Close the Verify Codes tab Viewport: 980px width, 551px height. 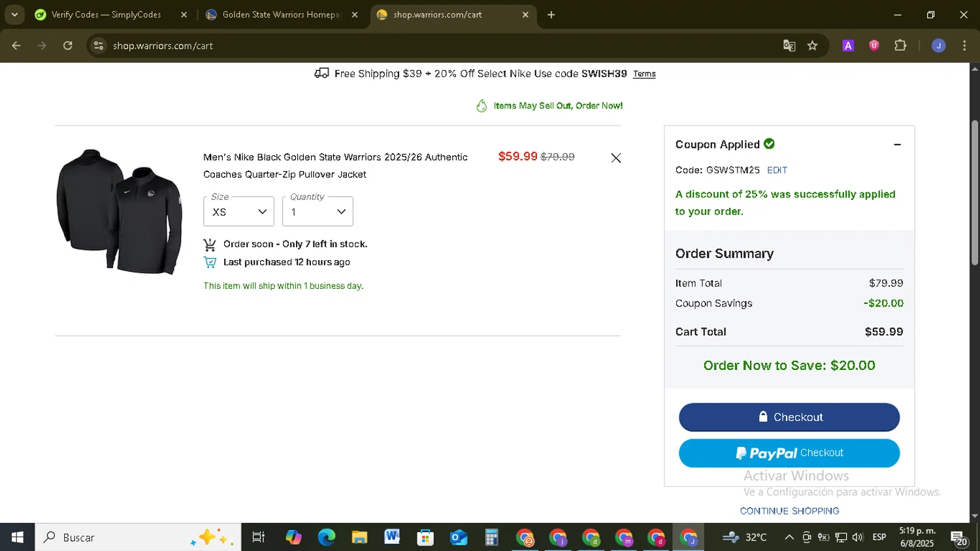(184, 14)
